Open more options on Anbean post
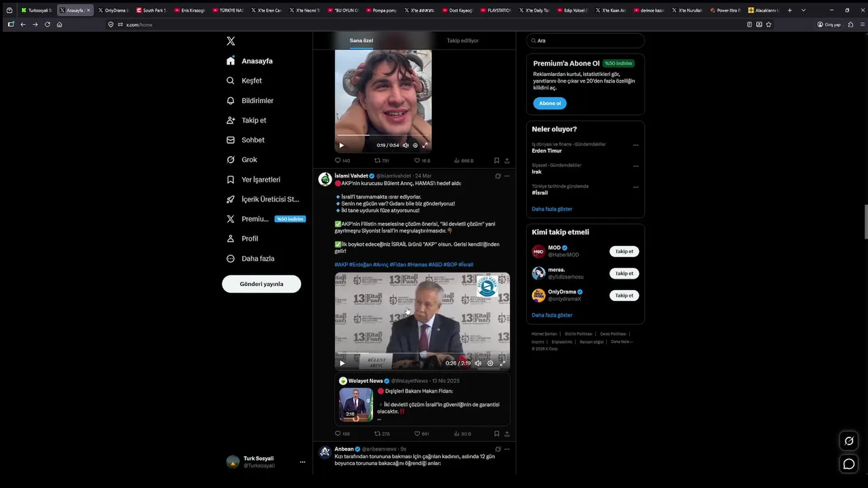868x488 pixels. (507, 449)
